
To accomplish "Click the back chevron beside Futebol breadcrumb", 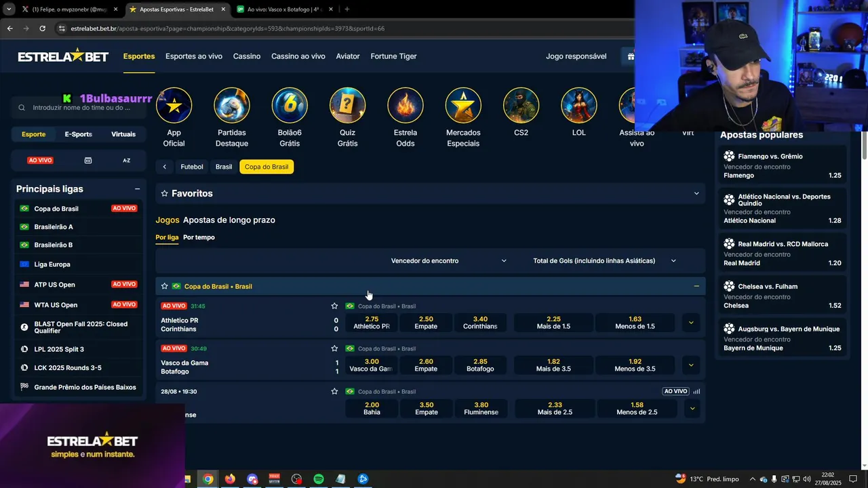I will coord(164,167).
